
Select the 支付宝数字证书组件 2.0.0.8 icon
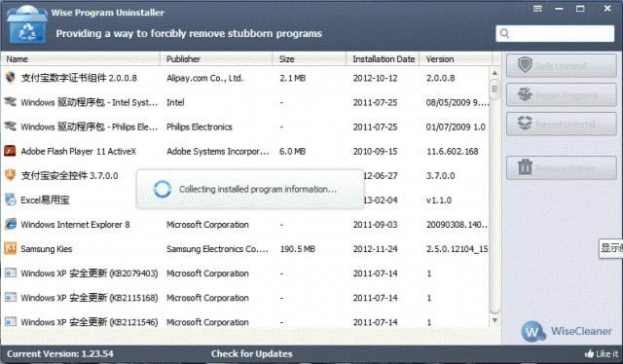[x=11, y=78]
